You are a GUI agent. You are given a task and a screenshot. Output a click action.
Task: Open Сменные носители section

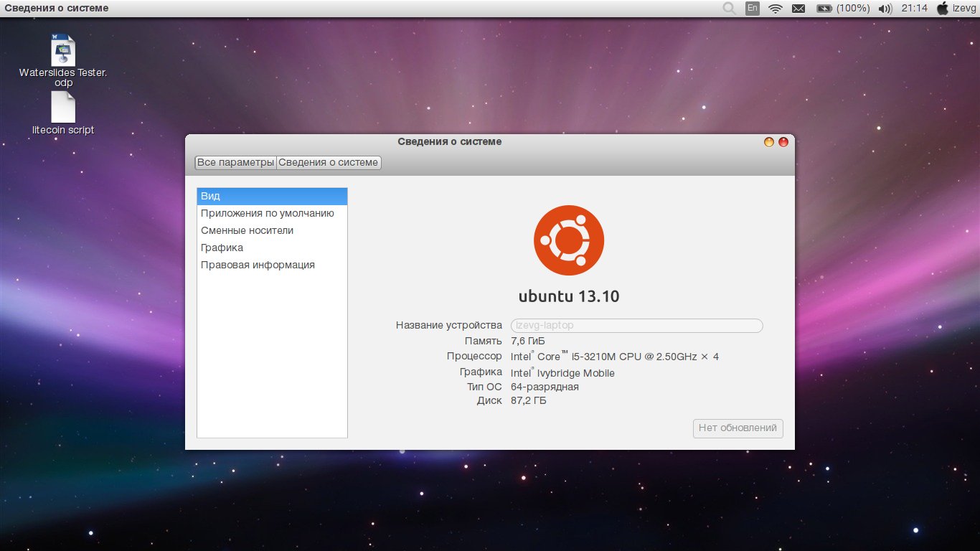point(273,231)
